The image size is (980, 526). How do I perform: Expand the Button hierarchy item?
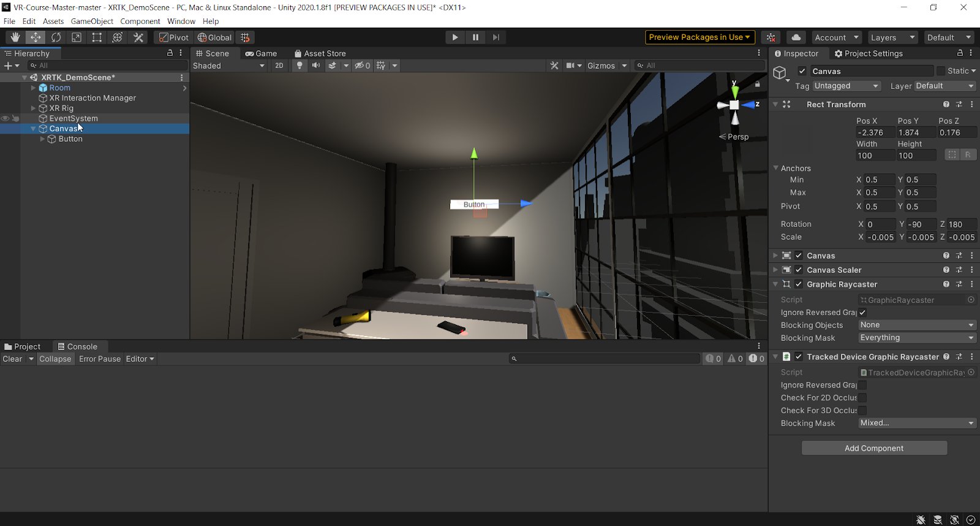coord(42,139)
